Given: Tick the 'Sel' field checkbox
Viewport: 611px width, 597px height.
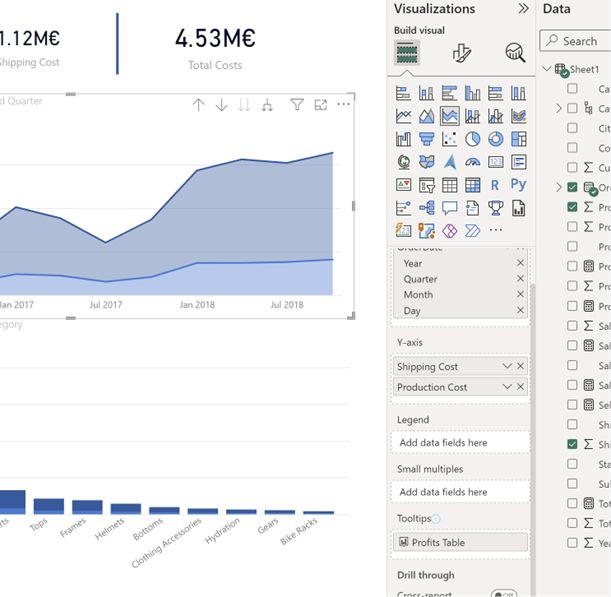Looking at the screenshot, I should (x=572, y=404).
